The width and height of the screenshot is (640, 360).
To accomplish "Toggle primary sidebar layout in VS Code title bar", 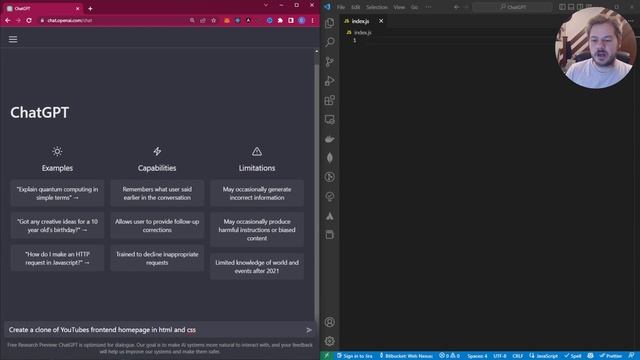I will coord(562,7).
